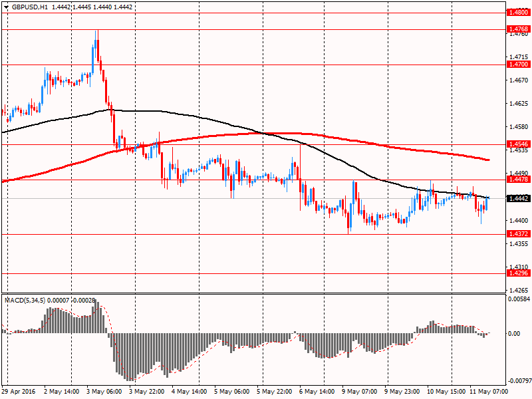Select the 1.4355 price scale value
The width and height of the screenshot is (532, 399).
click(519, 243)
